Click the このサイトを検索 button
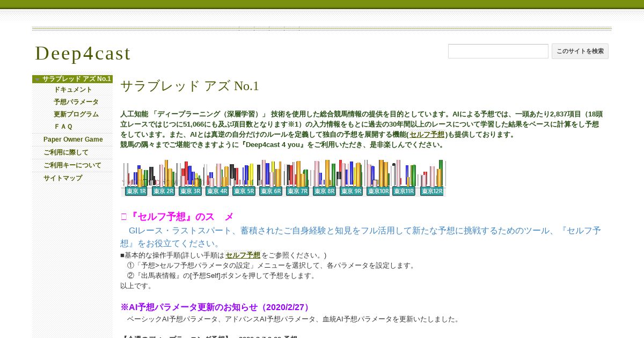 [x=580, y=51]
